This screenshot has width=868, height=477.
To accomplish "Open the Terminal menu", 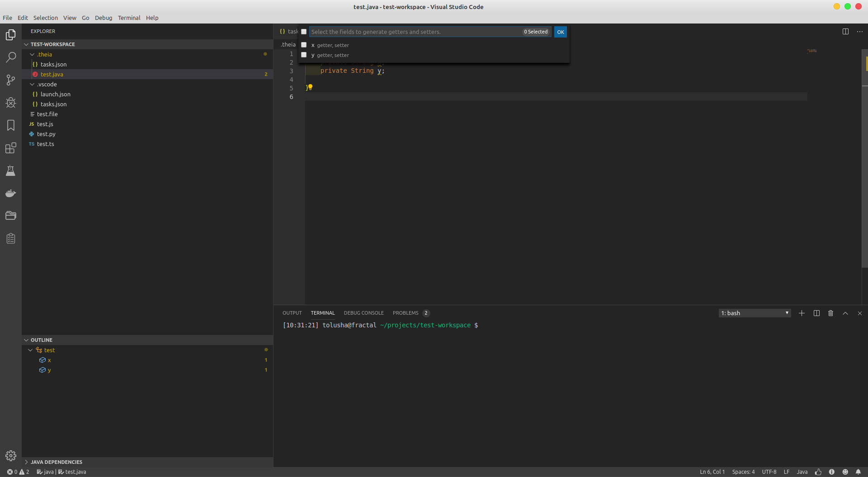I will click(129, 18).
